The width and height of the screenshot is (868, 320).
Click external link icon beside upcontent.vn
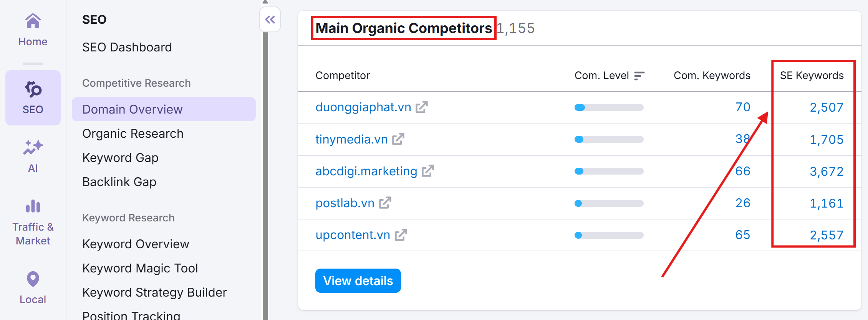[x=401, y=235]
